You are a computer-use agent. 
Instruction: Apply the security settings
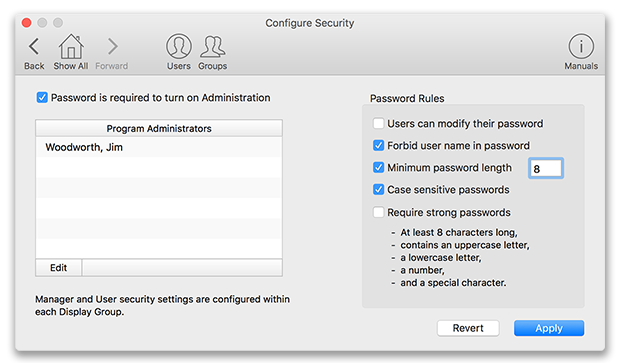coord(549,328)
